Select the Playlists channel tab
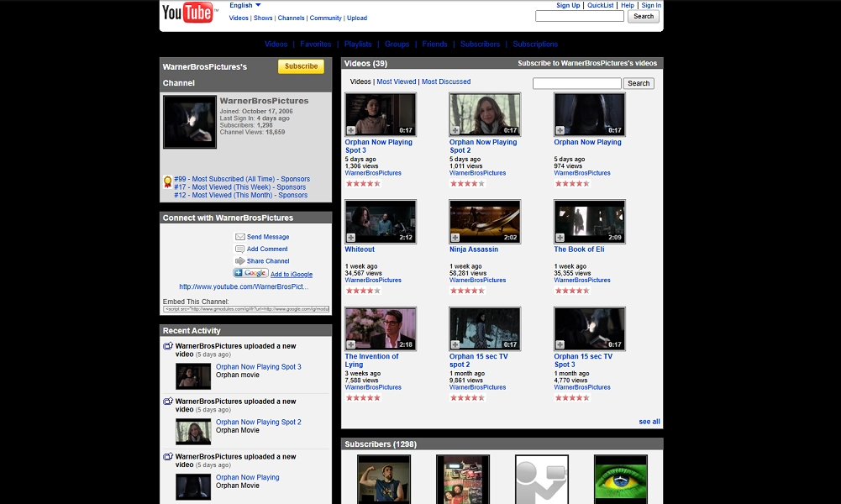This screenshot has height=504, width=841. coord(358,44)
